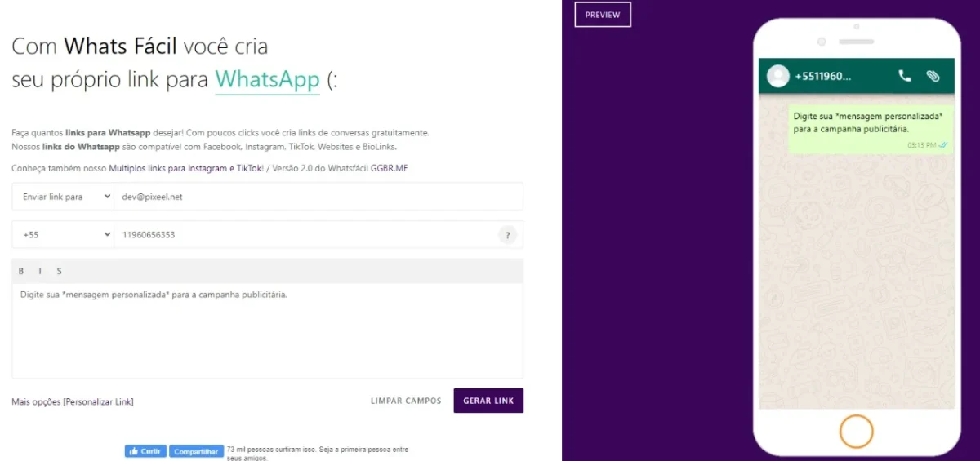Click the 03:13 PM timestamp in the preview

click(x=921, y=144)
